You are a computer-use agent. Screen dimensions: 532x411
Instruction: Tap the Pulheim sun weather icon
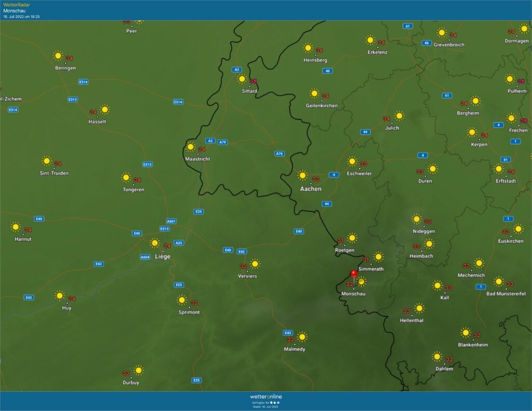(510, 79)
